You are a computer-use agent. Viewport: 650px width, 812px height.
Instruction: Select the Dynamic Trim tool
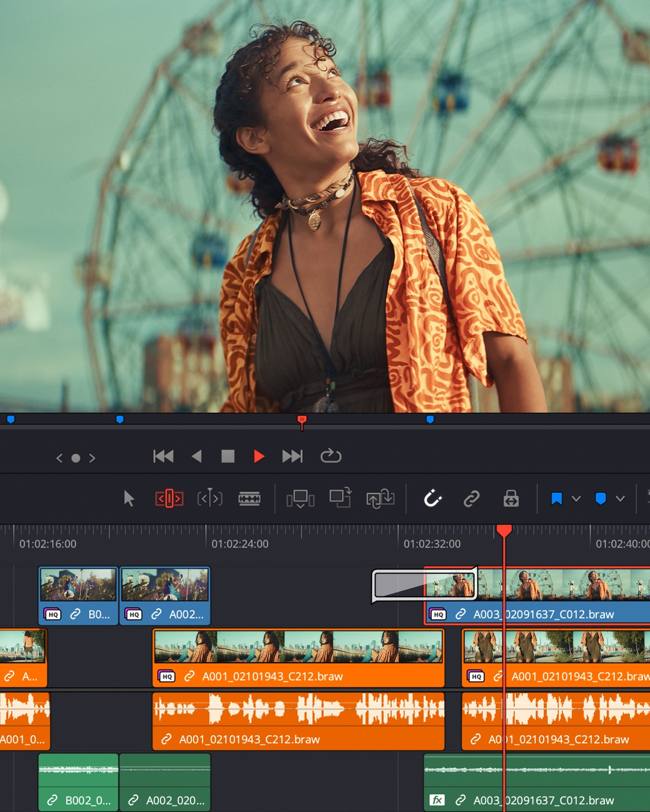click(x=210, y=499)
